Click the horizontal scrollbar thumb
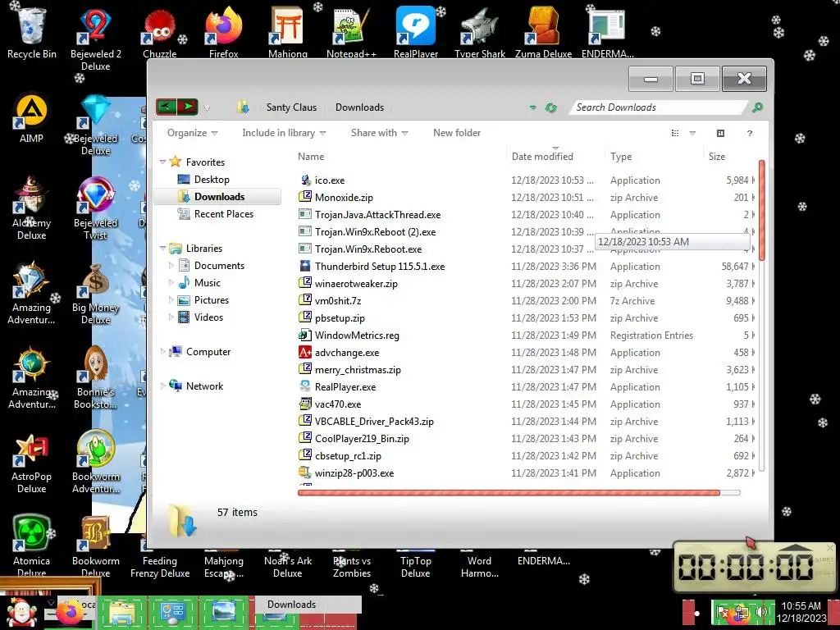 coord(509,492)
